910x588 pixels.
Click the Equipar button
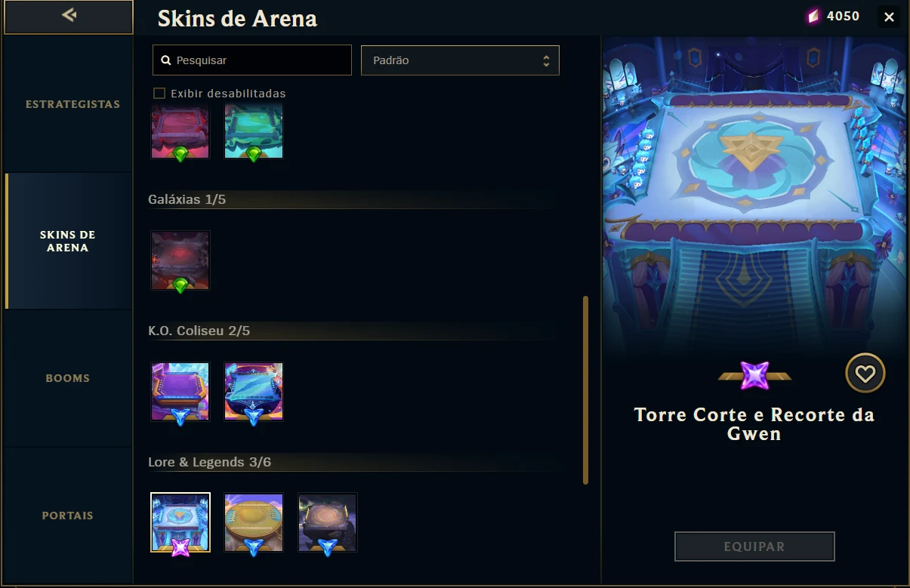(754, 546)
